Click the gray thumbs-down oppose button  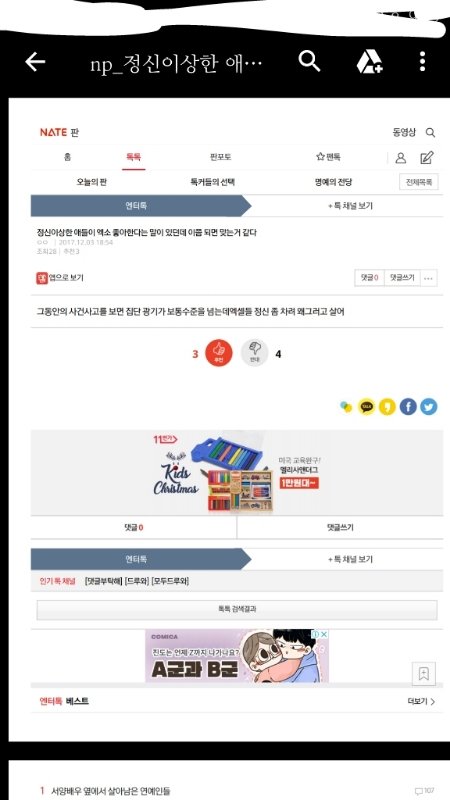254,353
